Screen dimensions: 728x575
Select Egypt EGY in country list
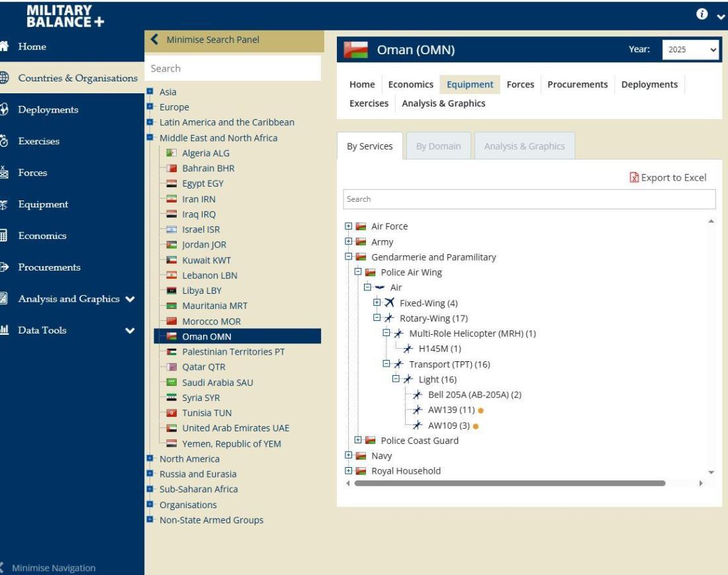click(203, 183)
